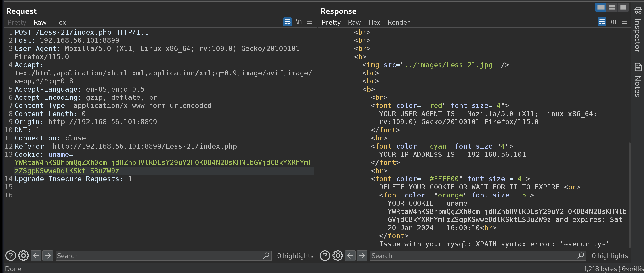
Task: Toggle non-printable characters in Request pane
Action: pyautogui.click(x=299, y=22)
